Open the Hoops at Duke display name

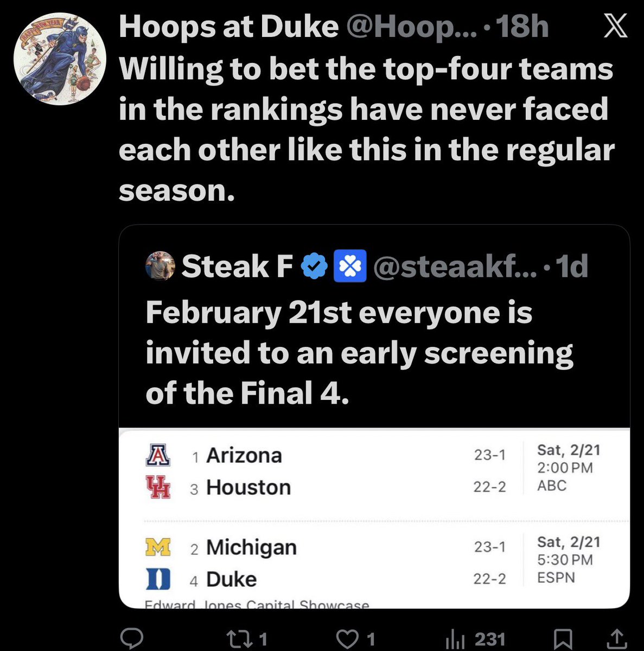click(228, 27)
